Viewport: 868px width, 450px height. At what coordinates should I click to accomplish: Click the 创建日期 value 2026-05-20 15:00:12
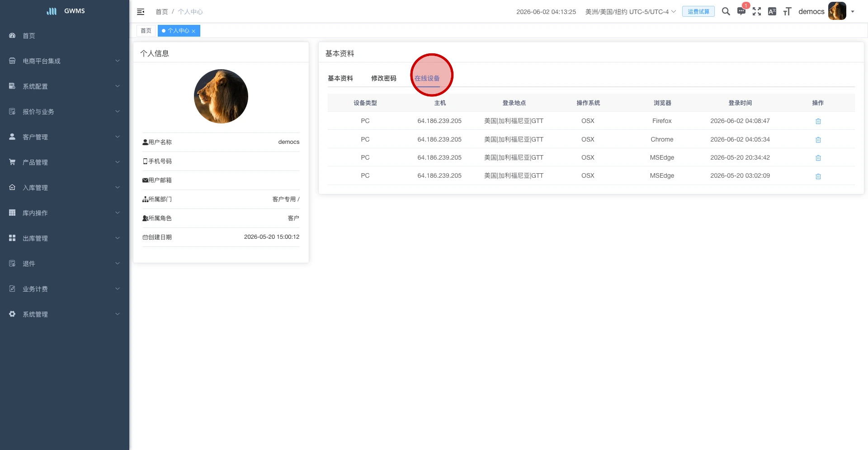pos(272,237)
